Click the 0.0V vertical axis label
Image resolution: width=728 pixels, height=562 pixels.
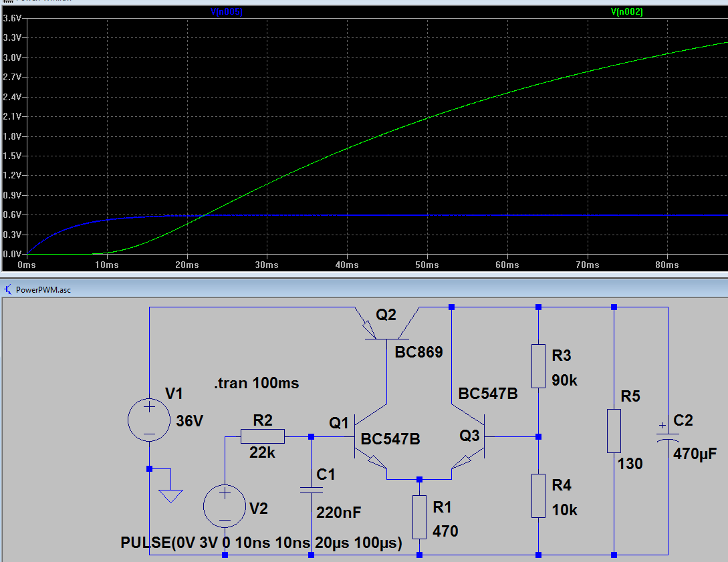point(12,255)
